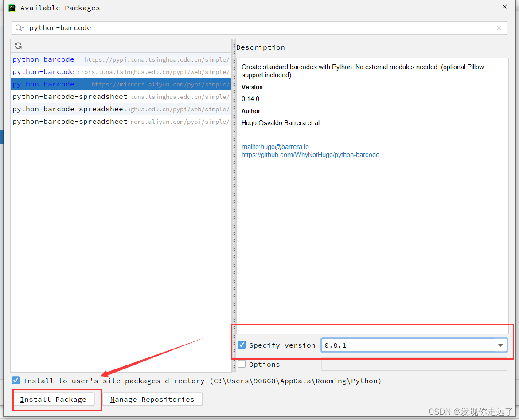Uncheck Install to user's site packages directory
This screenshot has width=519, height=420.
[16, 380]
